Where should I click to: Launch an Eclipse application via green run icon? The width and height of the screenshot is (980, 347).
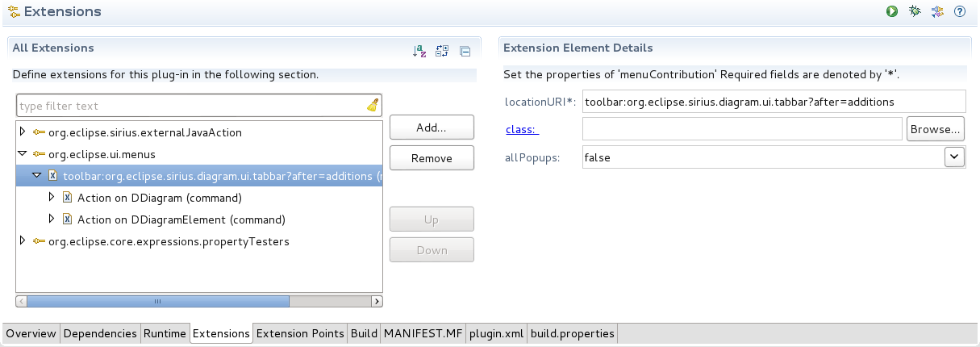tap(892, 11)
